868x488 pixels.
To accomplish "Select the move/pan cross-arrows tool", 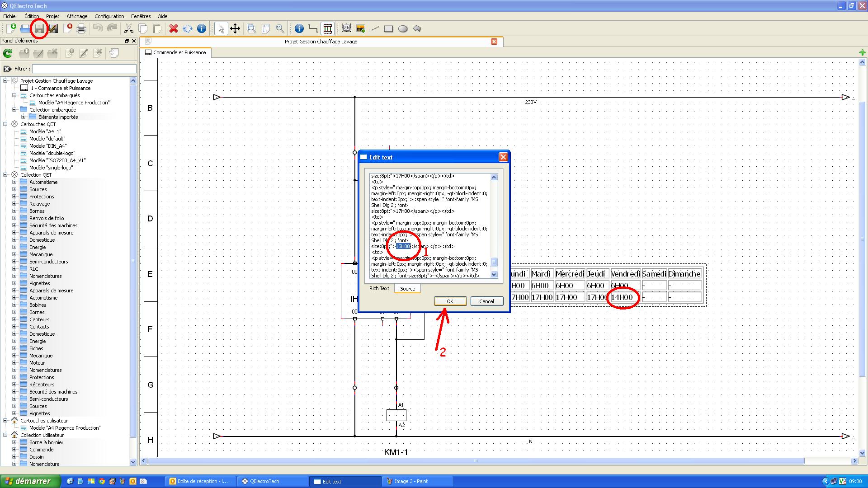I will tap(235, 29).
